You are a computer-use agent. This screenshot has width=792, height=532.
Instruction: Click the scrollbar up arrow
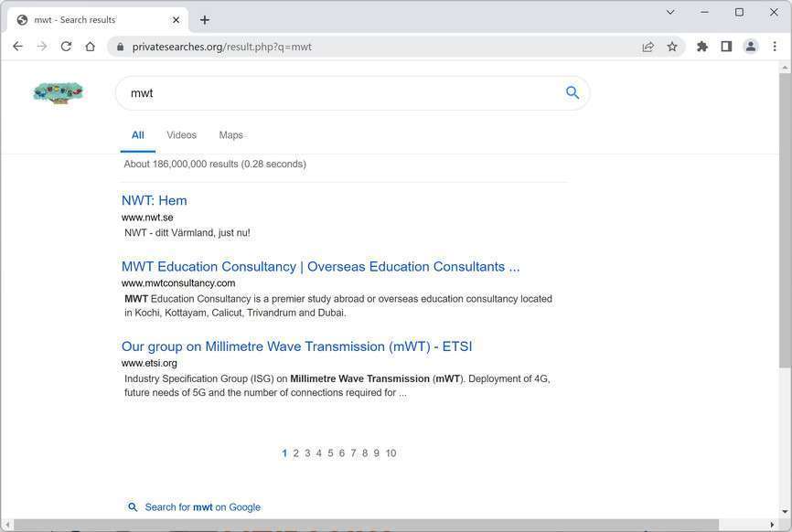[785, 67]
